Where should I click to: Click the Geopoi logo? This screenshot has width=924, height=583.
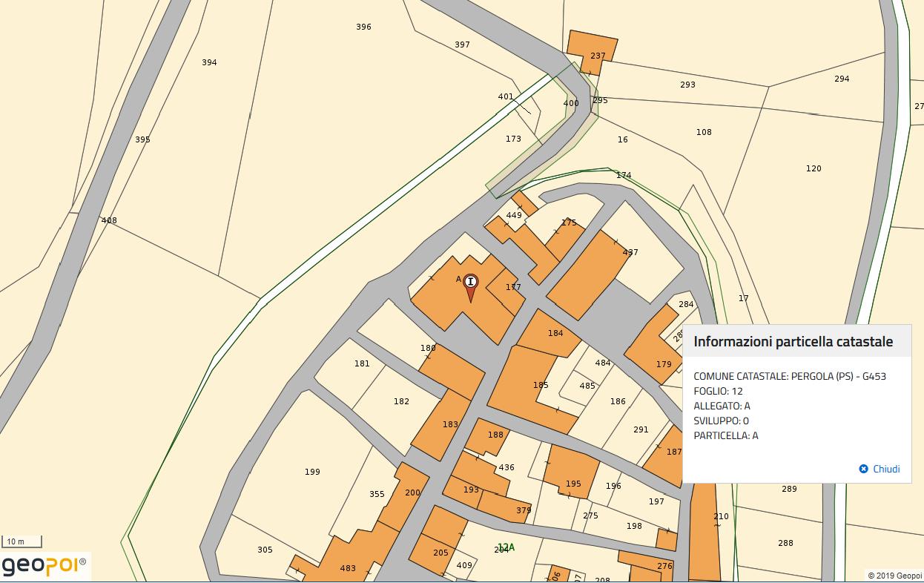pyautogui.click(x=44, y=566)
